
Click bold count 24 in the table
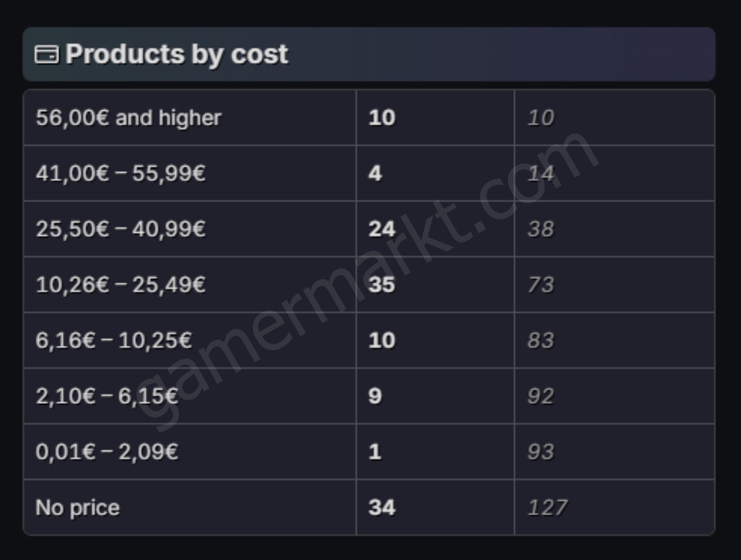tap(382, 229)
